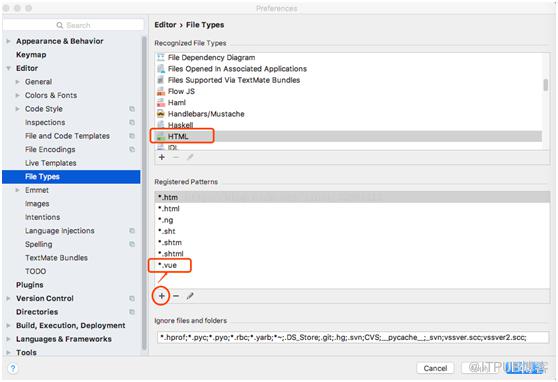Open the Live Templates settings
Screen dimensions: 558x382
(x=51, y=163)
